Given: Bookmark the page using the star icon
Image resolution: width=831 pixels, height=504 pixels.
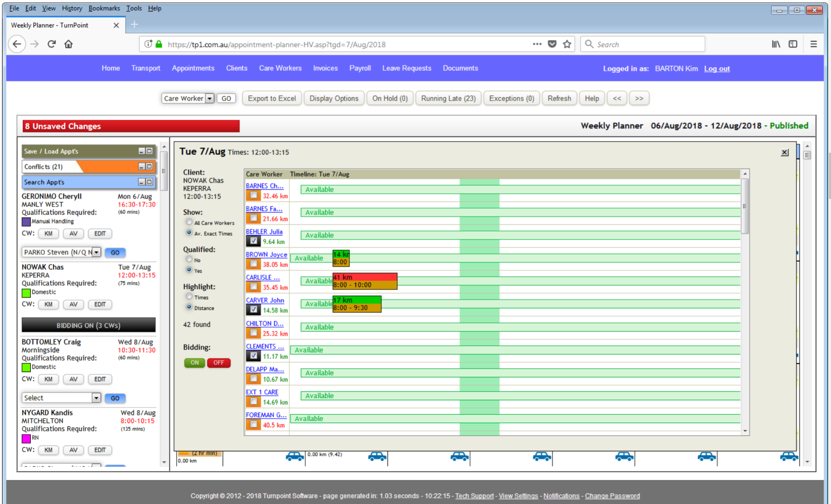Looking at the screenshot, I should (x=567, y=44).
